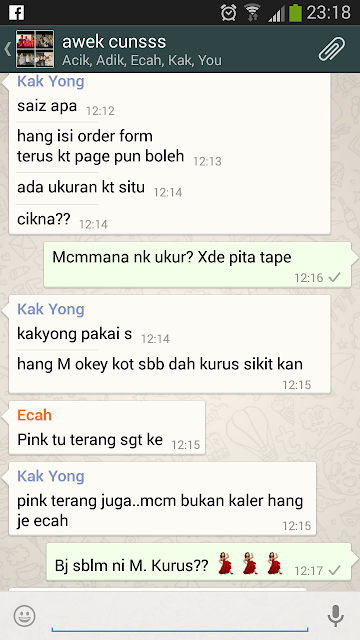Screen dimensions: 360x640
Task: Tap the clock time 23:18
Action: pos(329,12)
